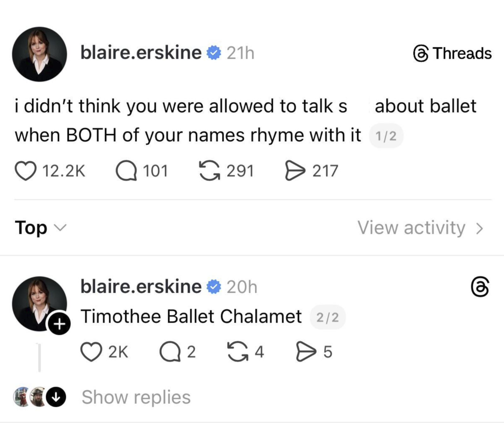Open blaire.erskine profile from the top username
The image size is (504, 425).
pos(141,53)
